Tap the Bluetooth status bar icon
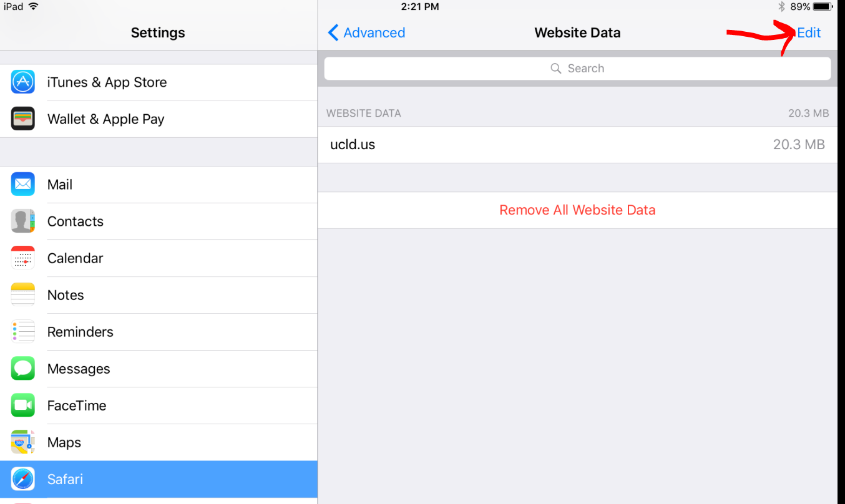Viewport: 845px width, 504px height. click(781, 7)
